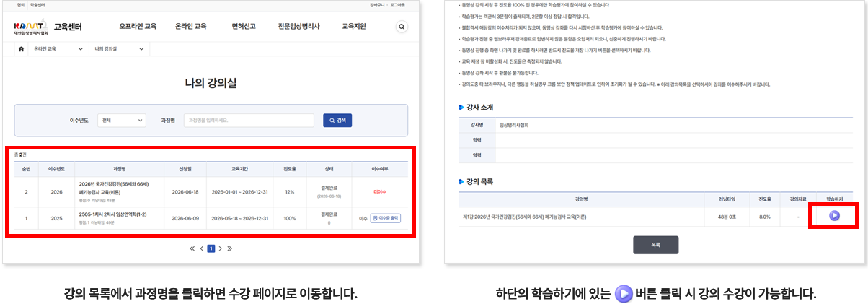The width and height of the screenshot is (868, 304).
Task: Click the 48분 0초 running time
Action: pos(726,216)
